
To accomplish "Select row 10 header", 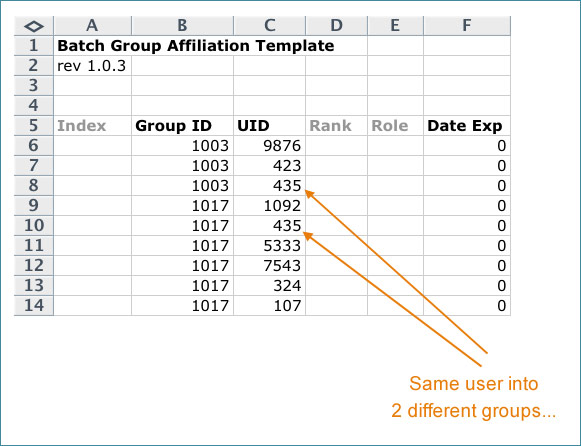I will 34,225.
